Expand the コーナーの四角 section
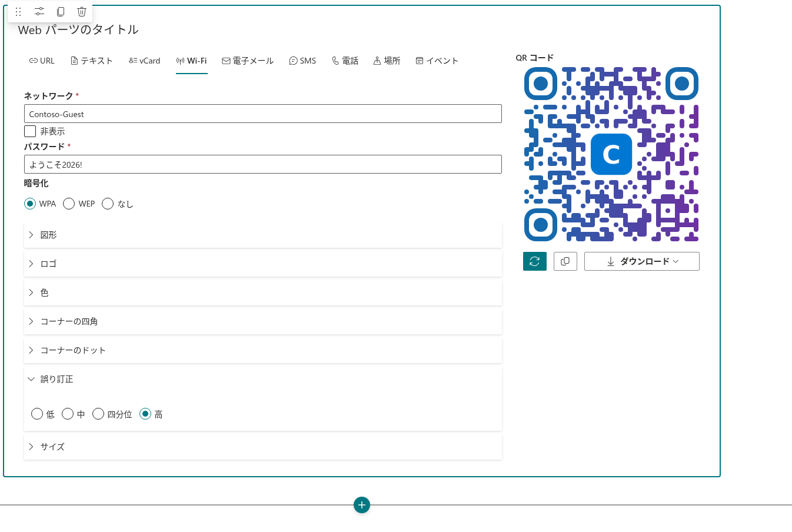The width and height of the screenshot is (792, 532). (263, 321)
